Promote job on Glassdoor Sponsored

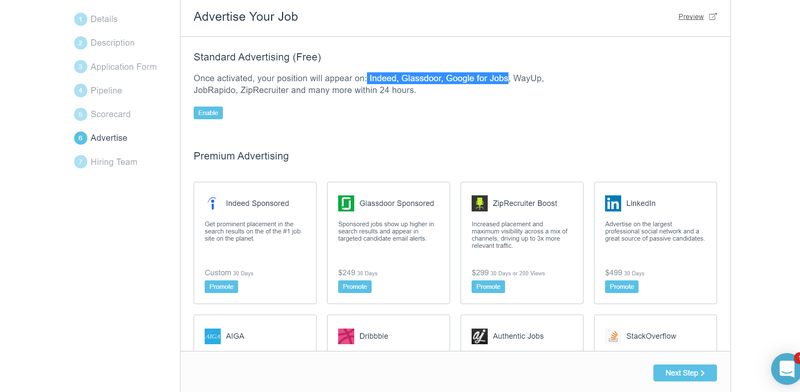[355, 287]
